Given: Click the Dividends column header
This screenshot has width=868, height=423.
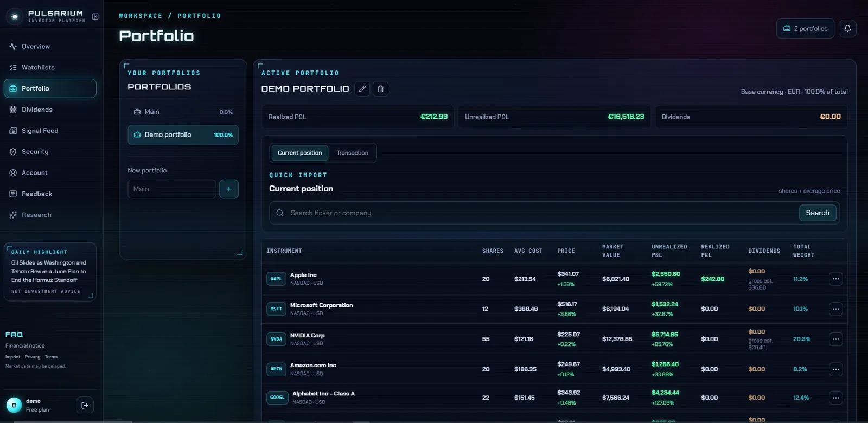Looking at the screenshot, I should (764, 251).
